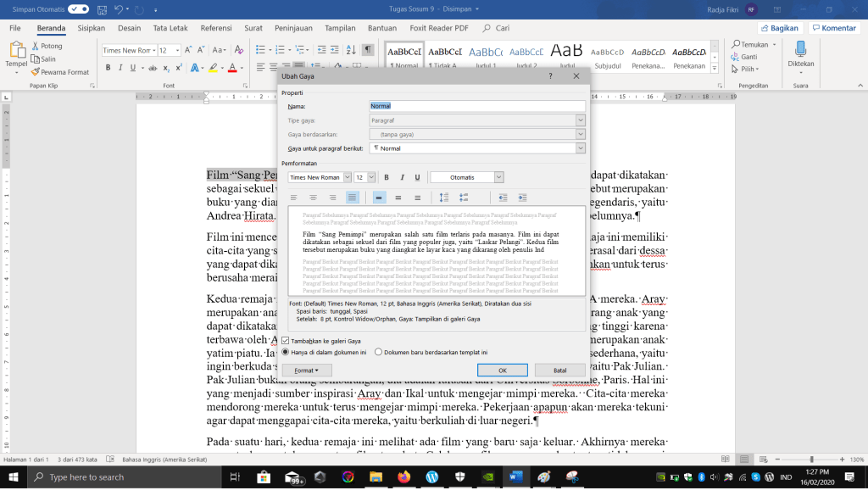Increase paragraph spacing in the style dialog
Image resolution: width=868 pixels, height=496 pixels.
click(x=444, y=198)
